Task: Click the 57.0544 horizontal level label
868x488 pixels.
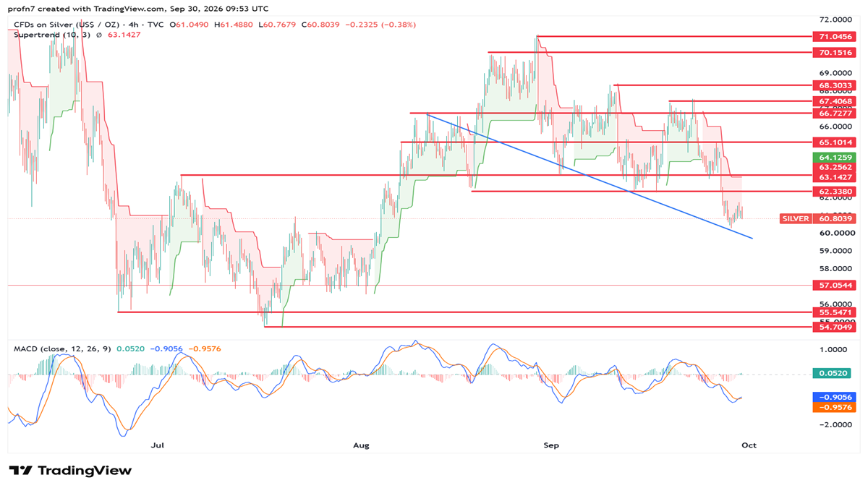Action: click(836, 285)
